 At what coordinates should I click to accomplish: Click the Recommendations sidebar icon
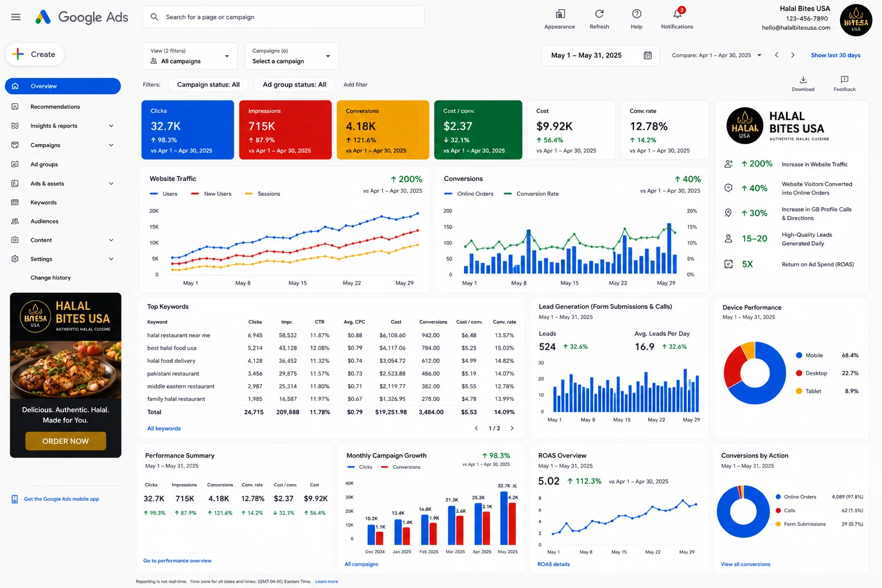click(x=15, y=107)
